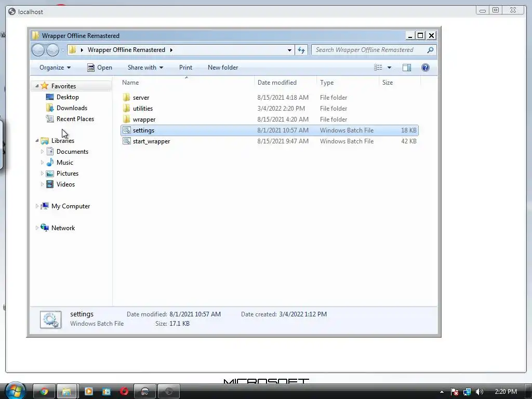Select the start_wrapper file name
This screenshot has height=399, width=532.
tap(151, 141)
